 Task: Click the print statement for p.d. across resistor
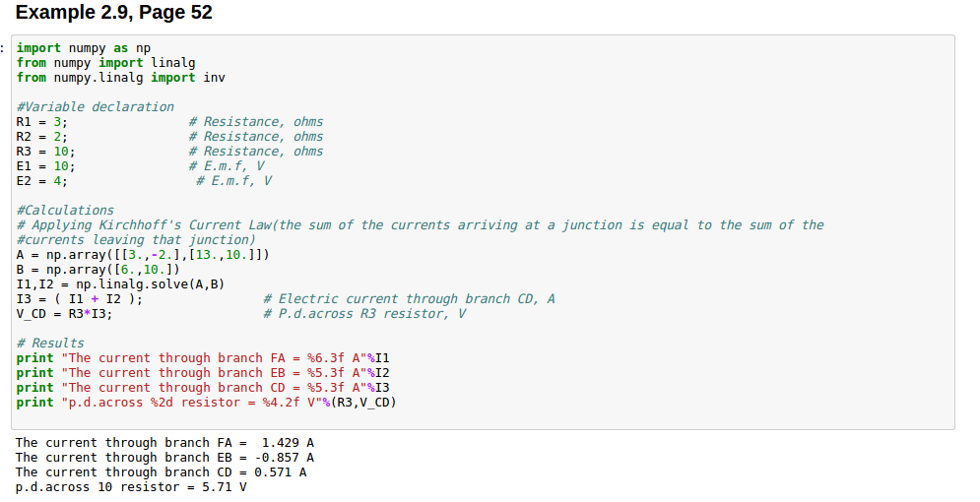click(x=207, y=403)
